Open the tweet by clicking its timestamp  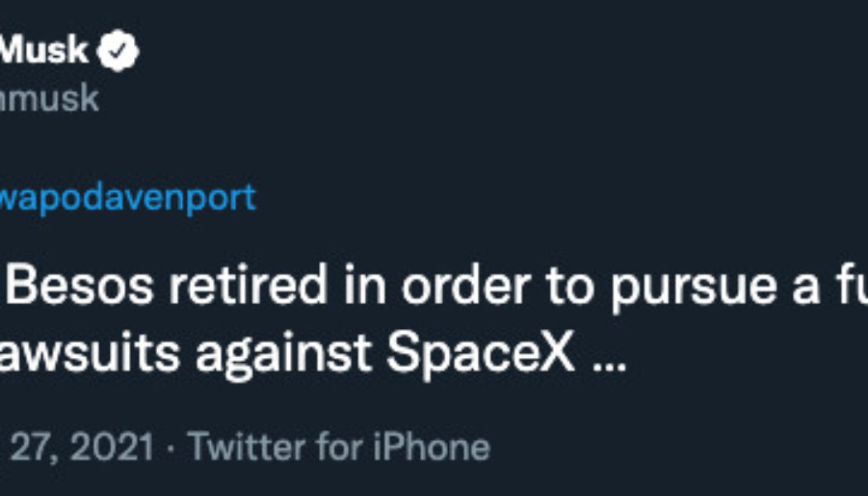[x=83, y=446]
